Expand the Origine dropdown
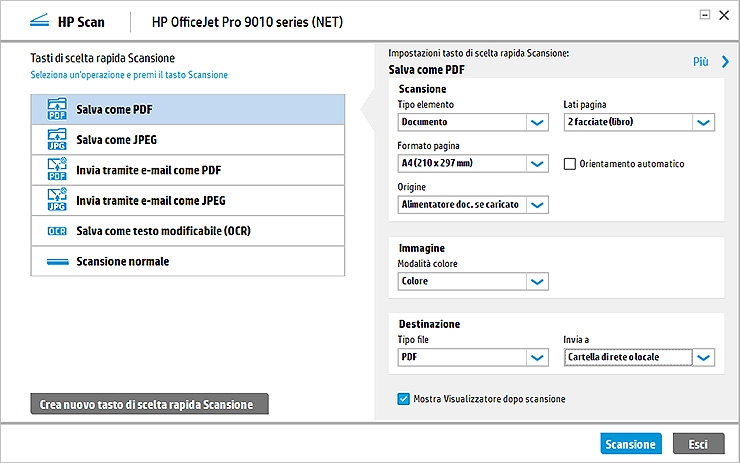The height and width of the screenshot is (463, 740). (x=537, y=205)
